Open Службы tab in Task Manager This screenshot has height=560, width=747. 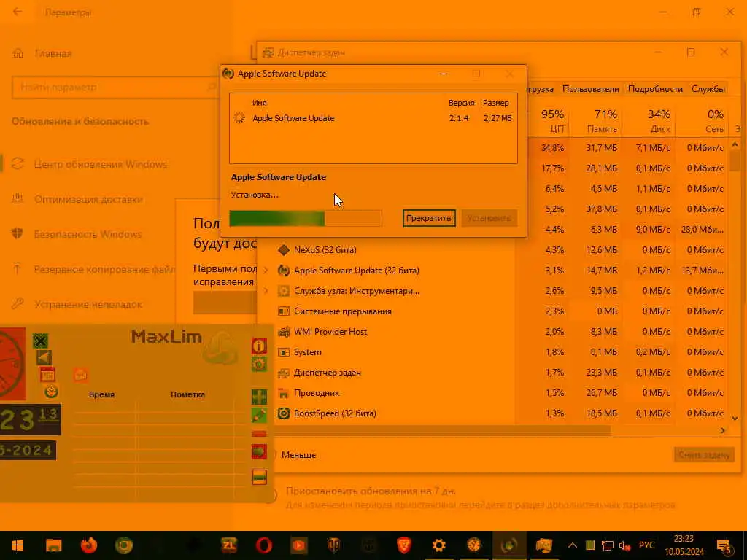pos(708,89)
